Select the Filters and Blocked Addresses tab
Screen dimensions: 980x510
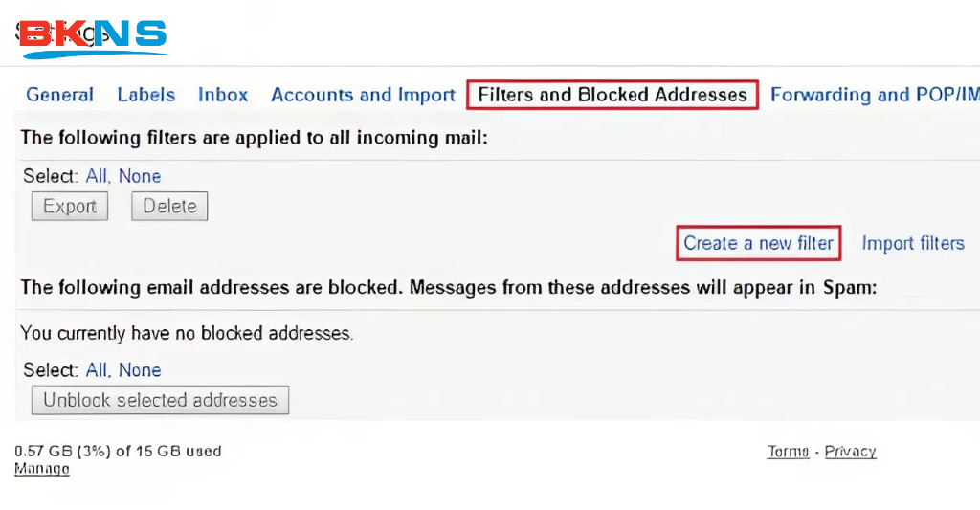(612, 95)
